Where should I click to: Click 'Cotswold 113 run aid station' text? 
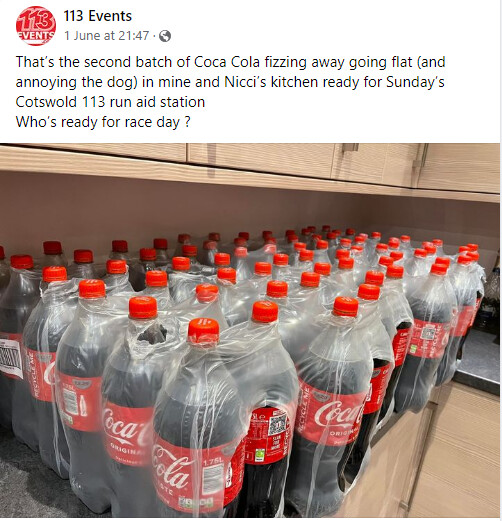point(110,102)
